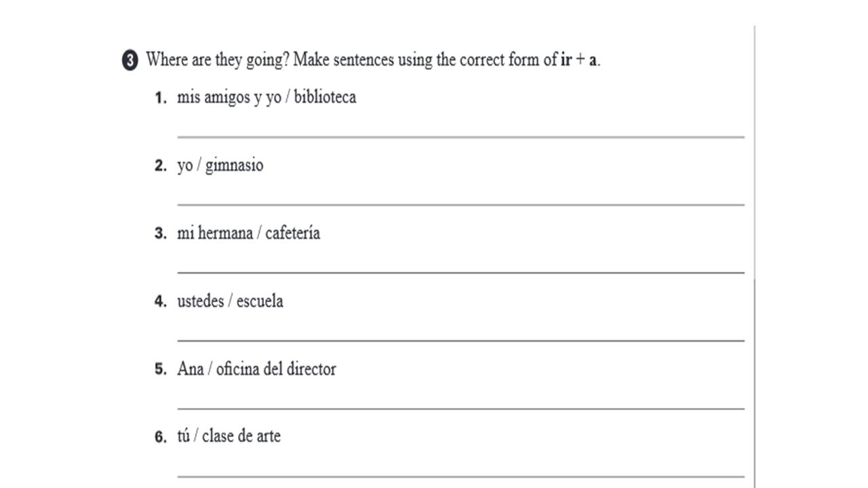Click item number 5 label

point(160,370)
